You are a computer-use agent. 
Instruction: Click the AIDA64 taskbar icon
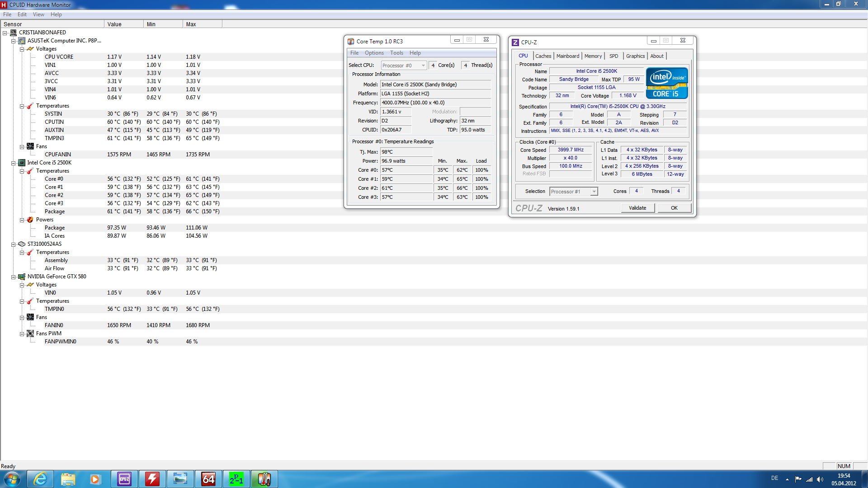point(208,479)
